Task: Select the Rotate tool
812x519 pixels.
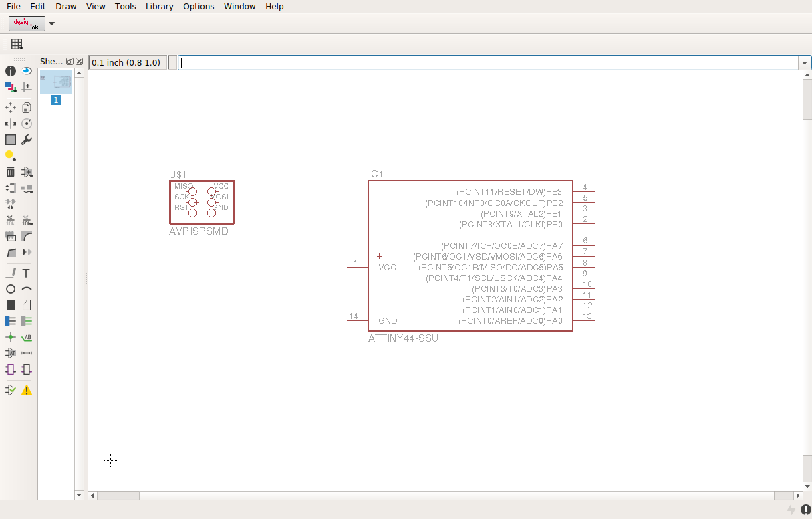Action: [x=27, y=124]
